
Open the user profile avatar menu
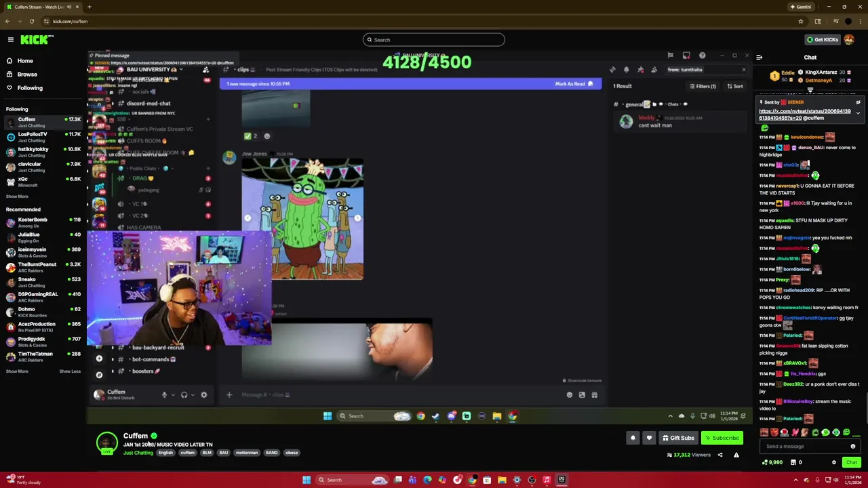click(849, 40)
